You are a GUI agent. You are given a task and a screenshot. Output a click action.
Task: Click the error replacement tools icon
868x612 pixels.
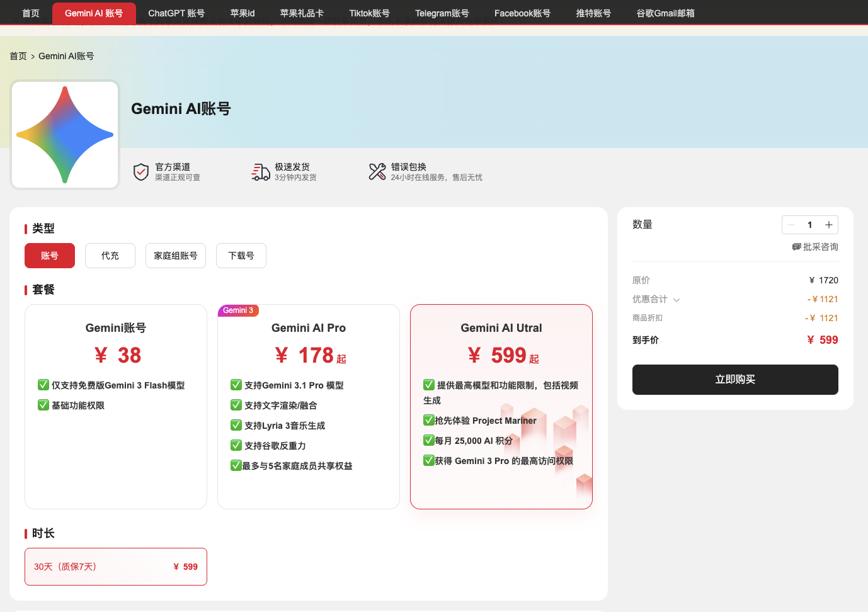click(x=377, y=171)
